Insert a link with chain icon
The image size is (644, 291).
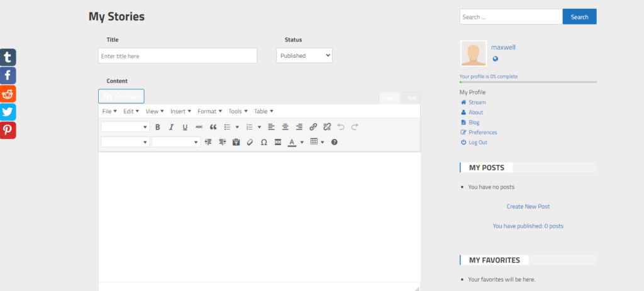313,127
